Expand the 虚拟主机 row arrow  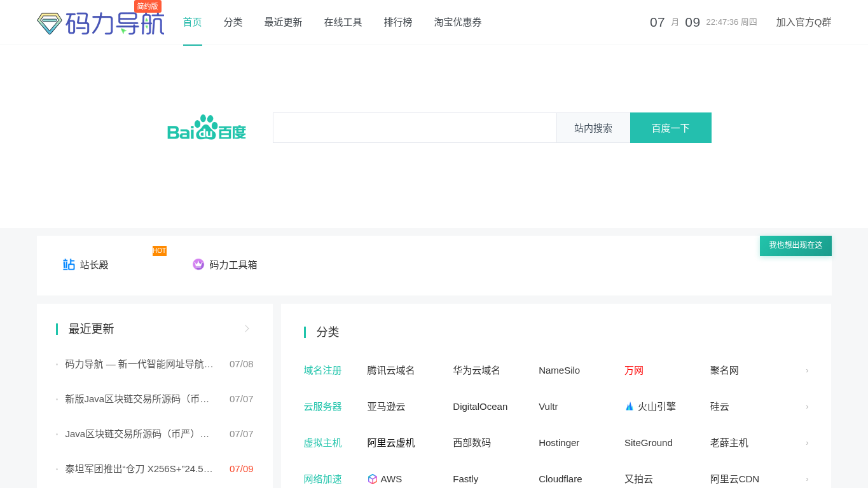pyautogui.click(x=807, y=443)
